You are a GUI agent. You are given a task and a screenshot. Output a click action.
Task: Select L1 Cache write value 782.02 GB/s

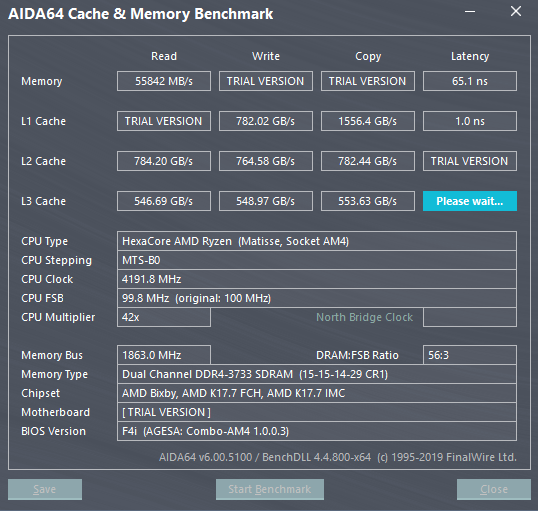point(266,121)
